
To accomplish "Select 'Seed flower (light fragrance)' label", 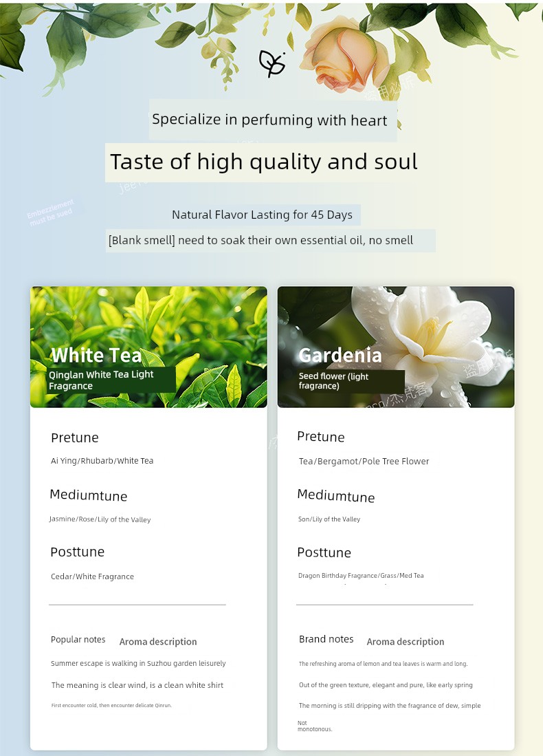I will [334, 381].
